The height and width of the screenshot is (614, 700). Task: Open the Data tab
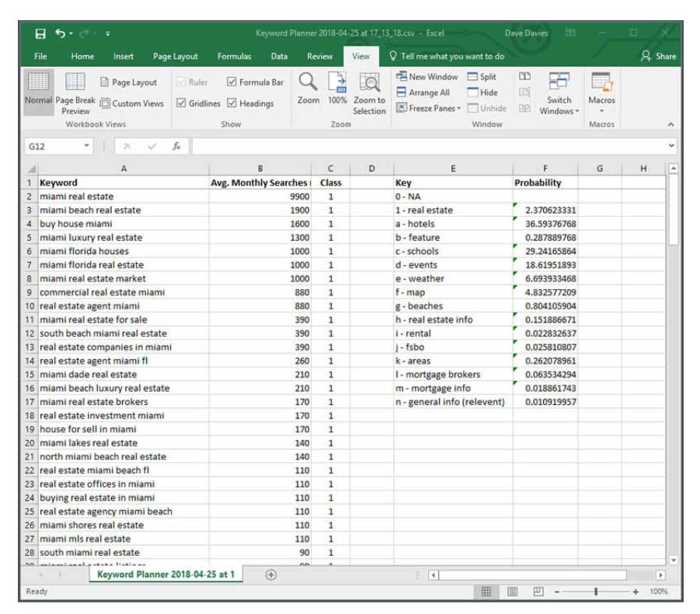point(279,56)
